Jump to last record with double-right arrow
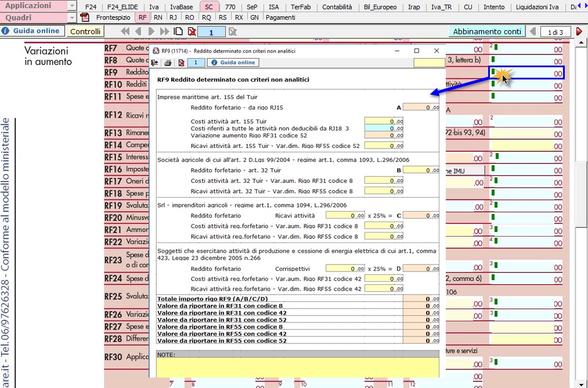The image size is (588, 388). click(164, 31)
